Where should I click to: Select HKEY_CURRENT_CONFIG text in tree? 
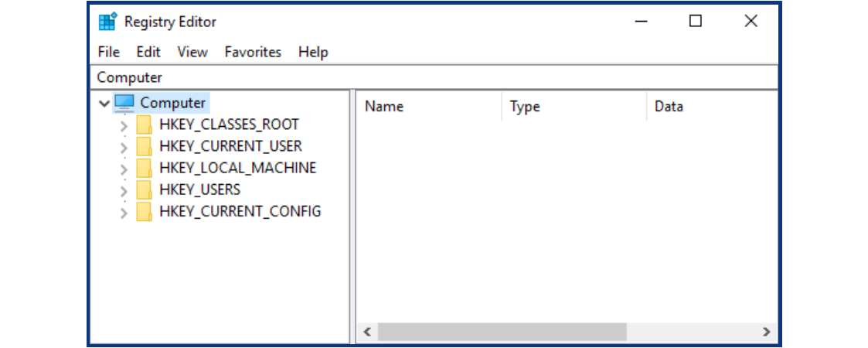pos(240,211)
